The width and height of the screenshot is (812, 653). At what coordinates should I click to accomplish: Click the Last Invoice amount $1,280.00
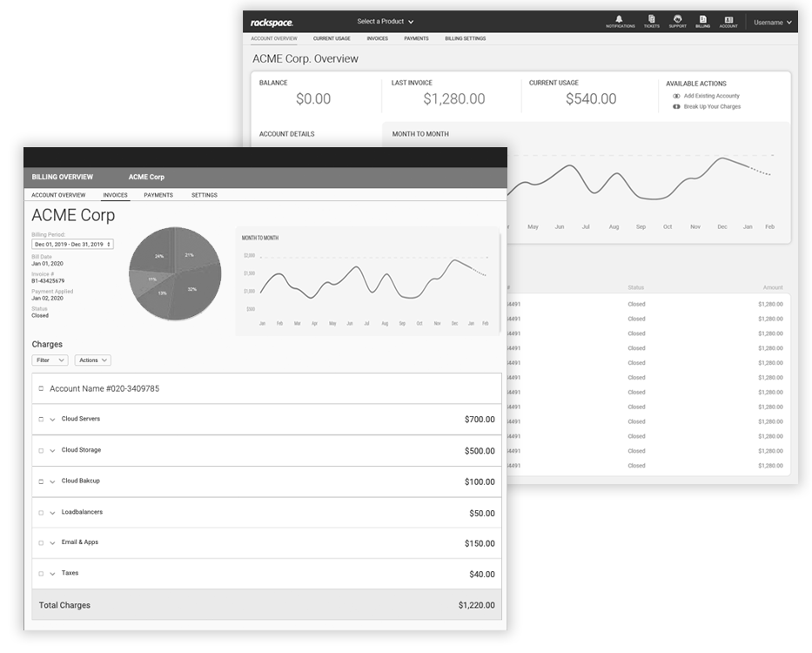454,99
